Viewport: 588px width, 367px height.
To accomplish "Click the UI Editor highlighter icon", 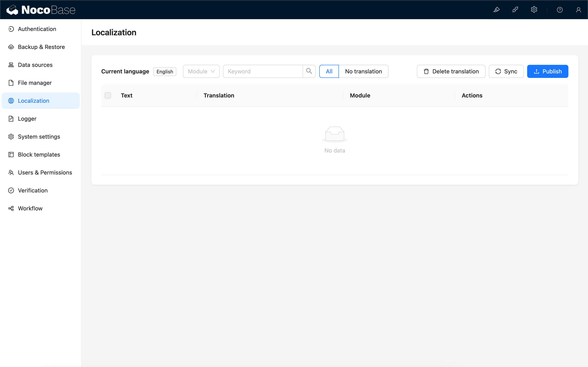I will [x=496, y=10].
